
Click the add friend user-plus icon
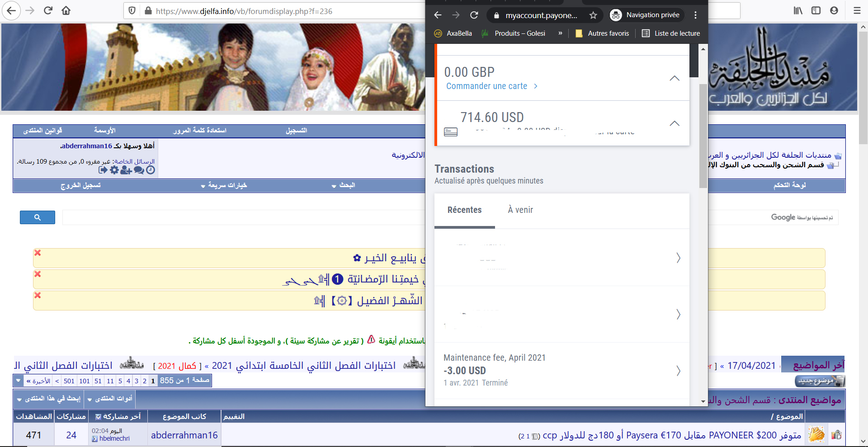point(126,170)
